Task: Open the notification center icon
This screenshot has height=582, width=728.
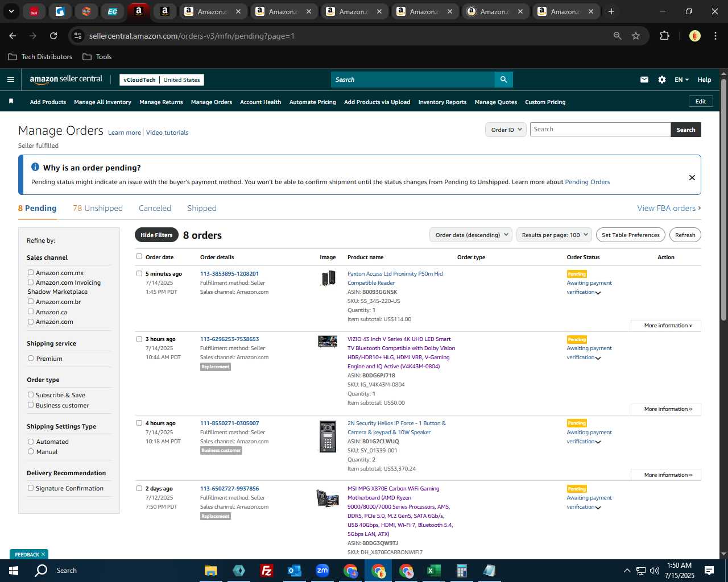Action: pos(709,571)
